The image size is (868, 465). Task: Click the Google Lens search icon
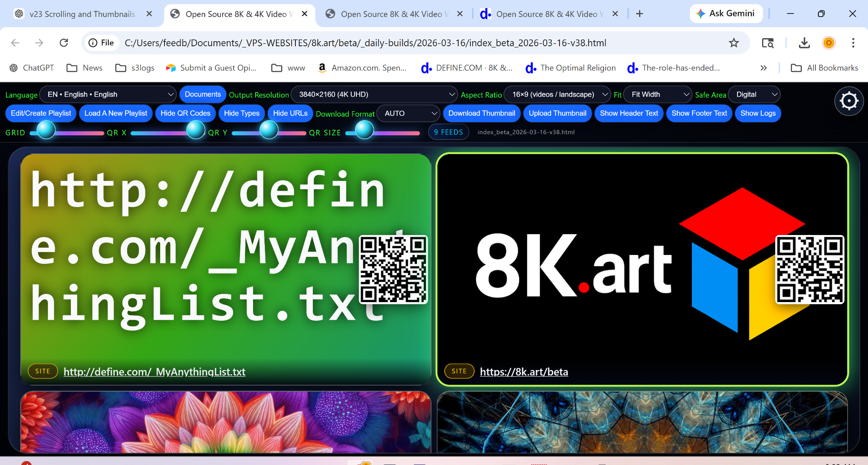pos(768,43)
